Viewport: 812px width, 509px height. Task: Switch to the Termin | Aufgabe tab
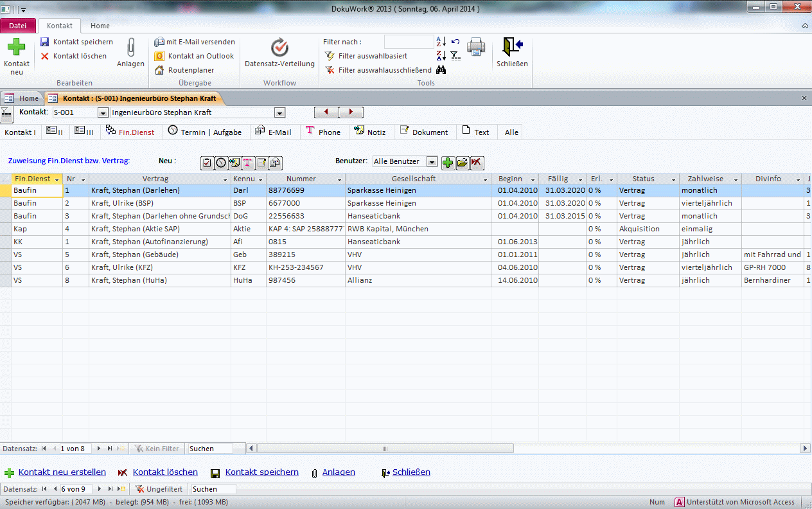pyautogui.click(x=205, y=132)
